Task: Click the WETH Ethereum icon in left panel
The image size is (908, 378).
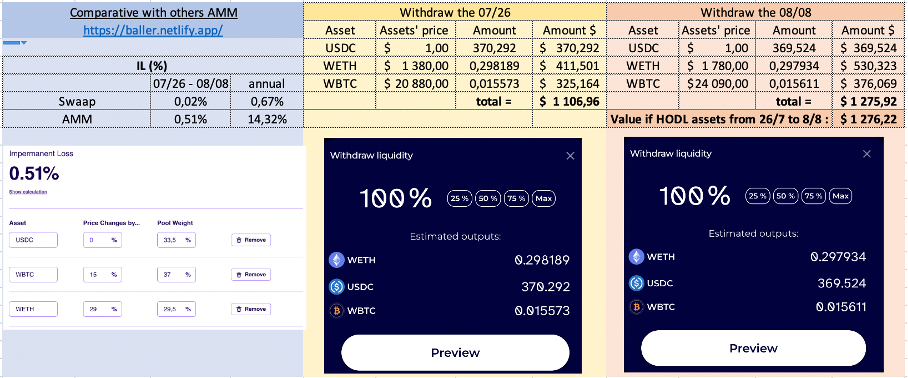Action: (x=336, y=260)
